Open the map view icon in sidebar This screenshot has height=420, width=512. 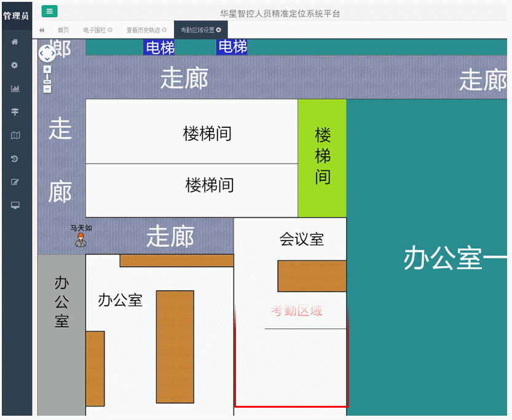point(14,135)
